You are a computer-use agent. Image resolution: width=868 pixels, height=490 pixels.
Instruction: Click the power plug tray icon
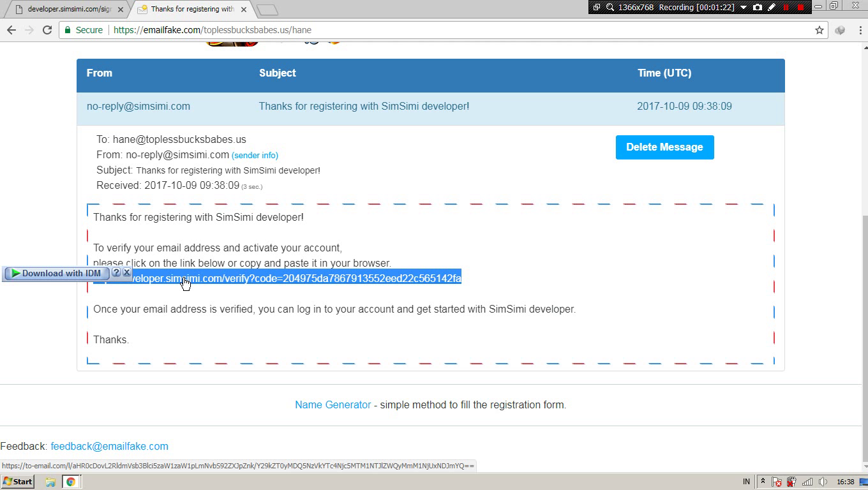(791, 482)
